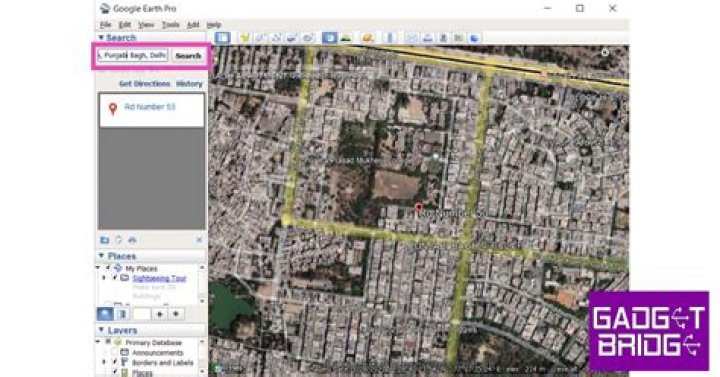The width and height of the screenshot is (720, 377).
Task: Show sunlight across the landscape icon
Action: tap(346, 38)
